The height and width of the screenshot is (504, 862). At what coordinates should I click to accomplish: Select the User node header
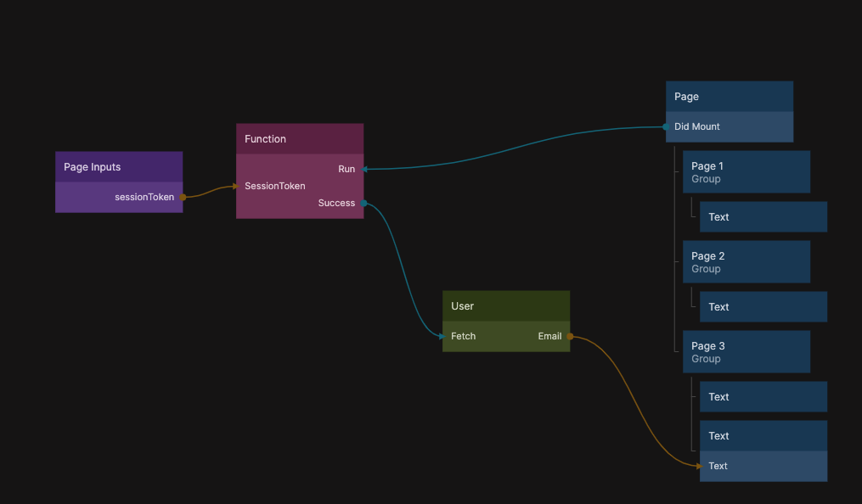(505, 306)
